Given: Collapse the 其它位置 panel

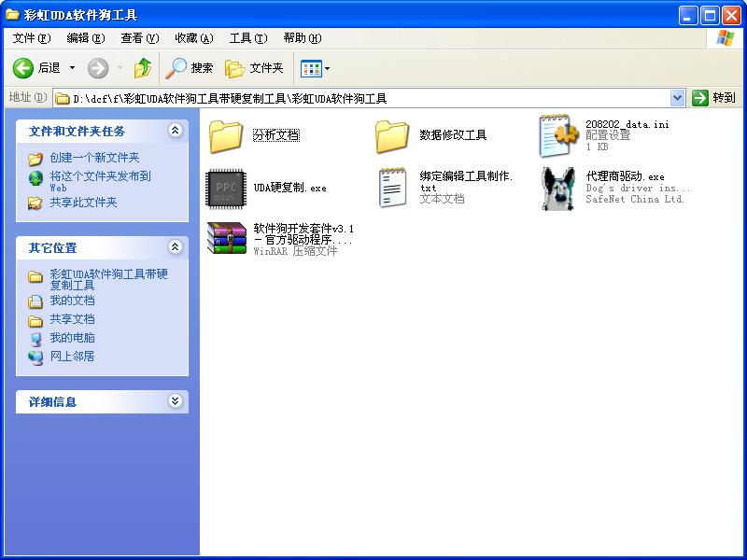Looking at the screenshot, I should click(175, 247).
